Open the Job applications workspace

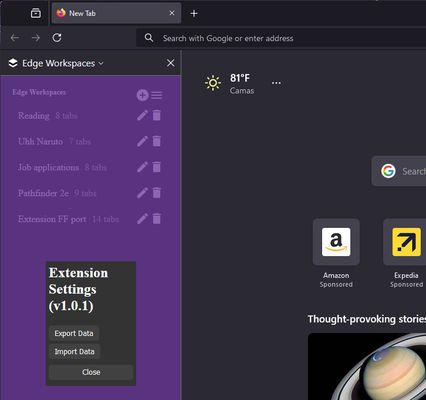pos(62,167)
